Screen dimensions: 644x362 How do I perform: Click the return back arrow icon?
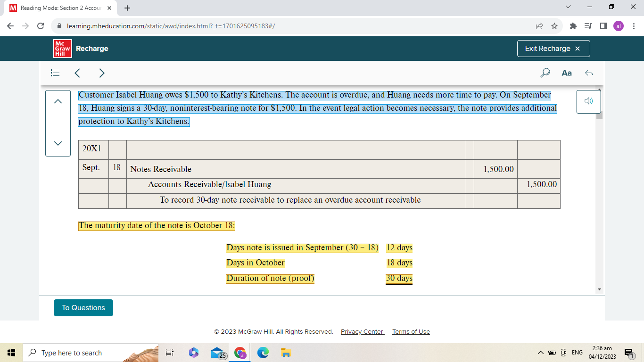tap(588, 73)
